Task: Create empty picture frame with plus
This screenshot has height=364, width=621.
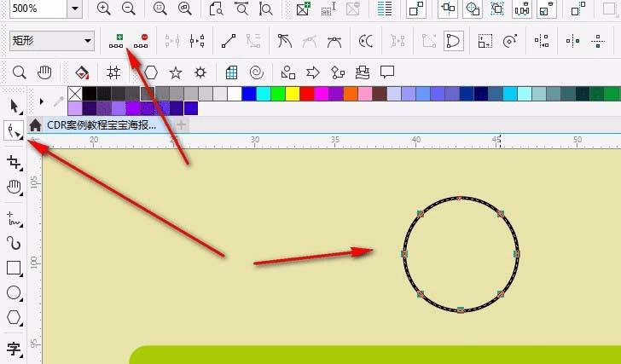Action: click(x=304, y=9)
